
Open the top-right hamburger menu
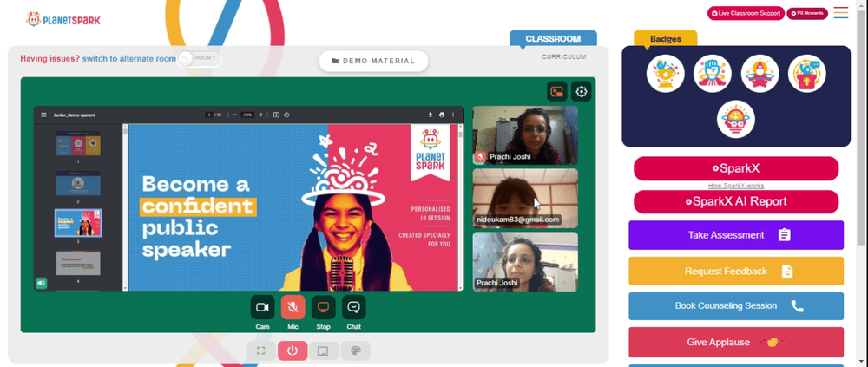(841, 13)
